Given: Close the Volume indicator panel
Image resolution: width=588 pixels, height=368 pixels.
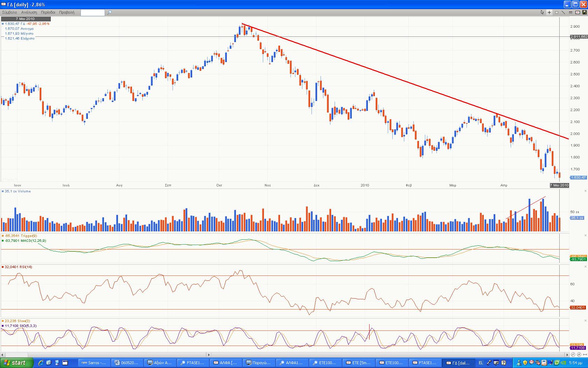Looking at the screenshot, I should click(x=586, y=191).
